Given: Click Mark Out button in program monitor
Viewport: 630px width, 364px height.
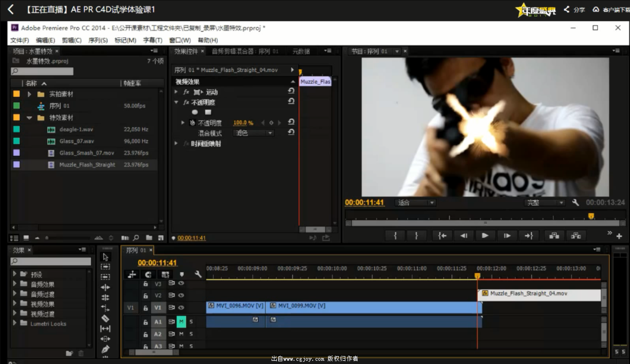Looking at the screenshot, I should pyautogui.click(x=416, y=236).
